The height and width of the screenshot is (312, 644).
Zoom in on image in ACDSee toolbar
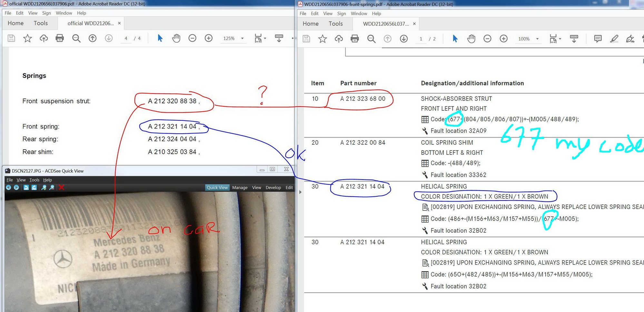point(44,188)
